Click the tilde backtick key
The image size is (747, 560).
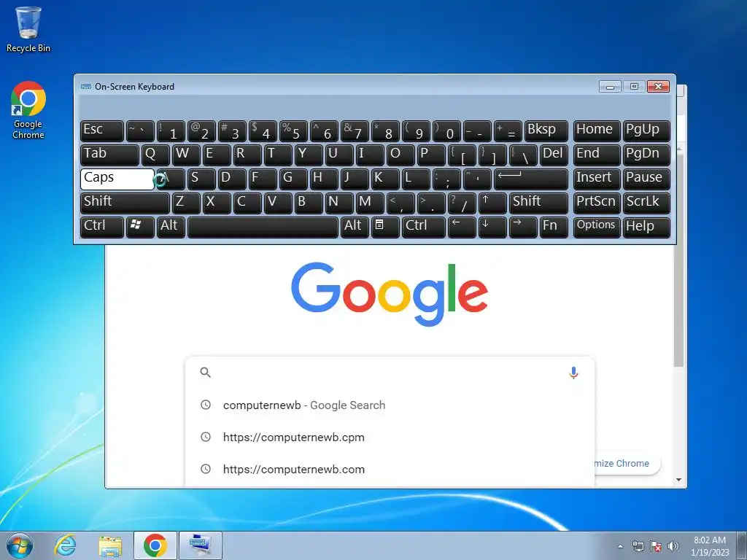coord(140,131)
